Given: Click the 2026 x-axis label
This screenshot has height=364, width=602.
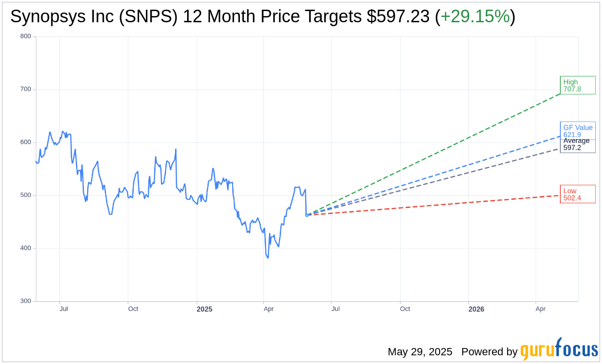Looking at the screenshot, I should (x=476, y=309).
